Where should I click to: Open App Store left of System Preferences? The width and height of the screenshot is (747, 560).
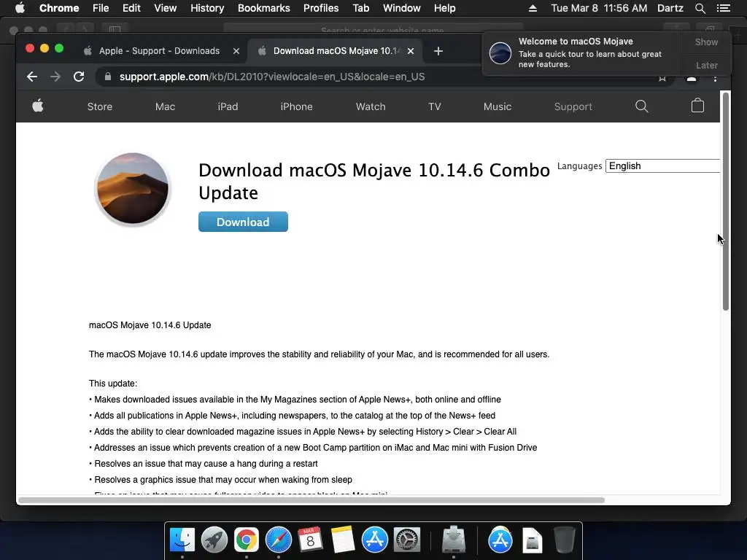(374, 540)
